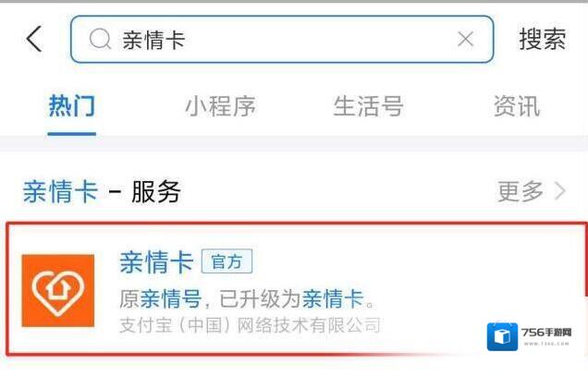Switch to the 资讯 tab
The image size is (588, 376).
click(517, 106)
